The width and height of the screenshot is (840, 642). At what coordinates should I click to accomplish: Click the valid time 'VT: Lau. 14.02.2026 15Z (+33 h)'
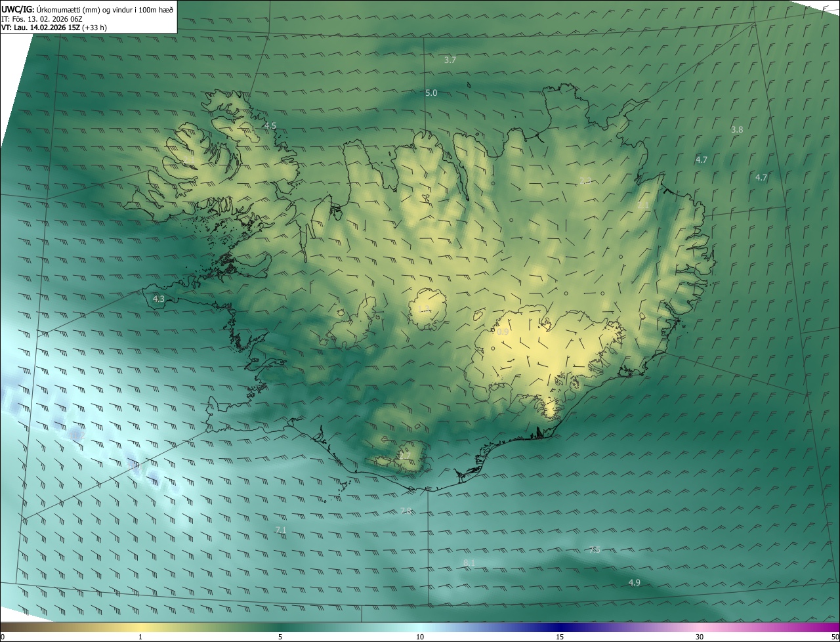(x=54, y=28)
